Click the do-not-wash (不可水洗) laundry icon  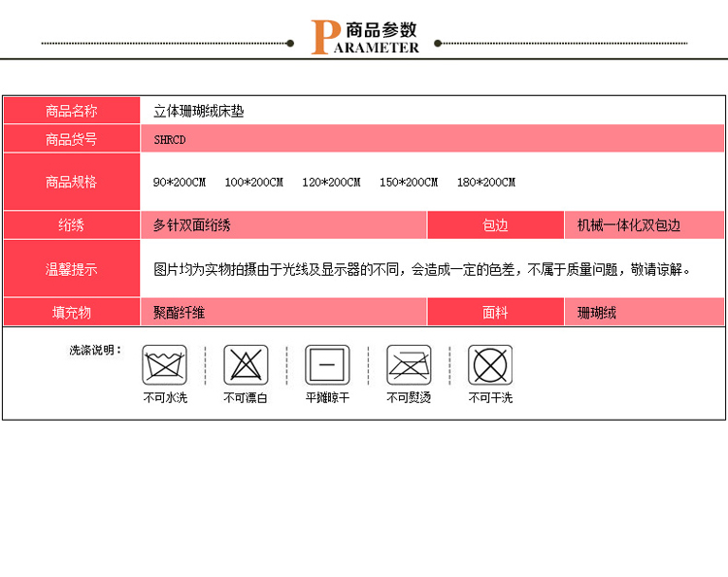[164, 365]
